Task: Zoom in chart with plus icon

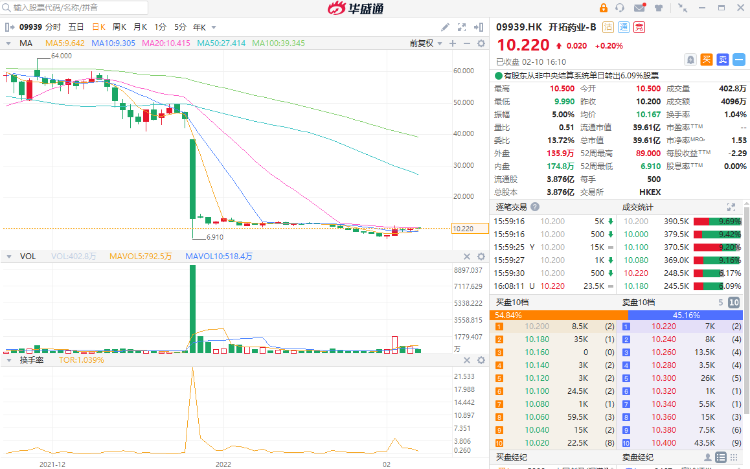Action: pyautogui.click(x=453, y=44)
